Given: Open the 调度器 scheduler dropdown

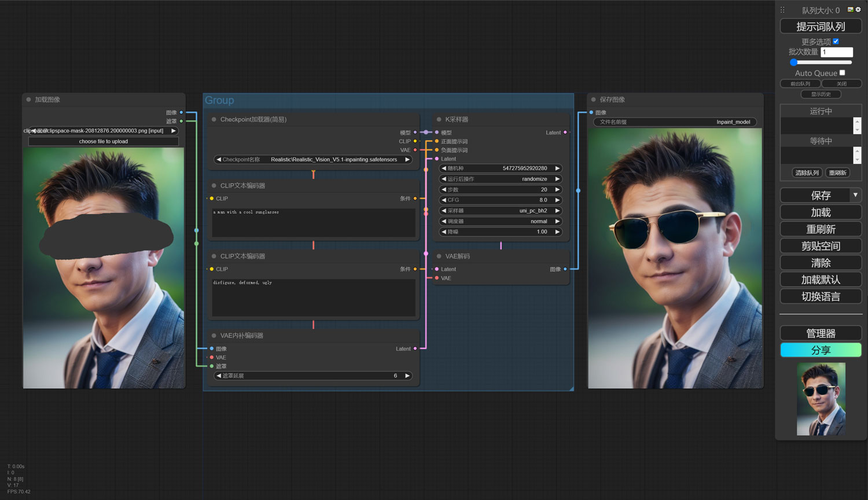Looking at the screenshot, I should (501, 221).
